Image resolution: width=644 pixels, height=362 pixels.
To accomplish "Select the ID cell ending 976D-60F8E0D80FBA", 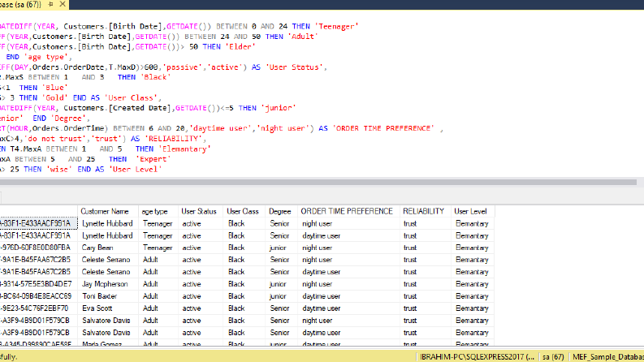I will (x=38, y=248).
